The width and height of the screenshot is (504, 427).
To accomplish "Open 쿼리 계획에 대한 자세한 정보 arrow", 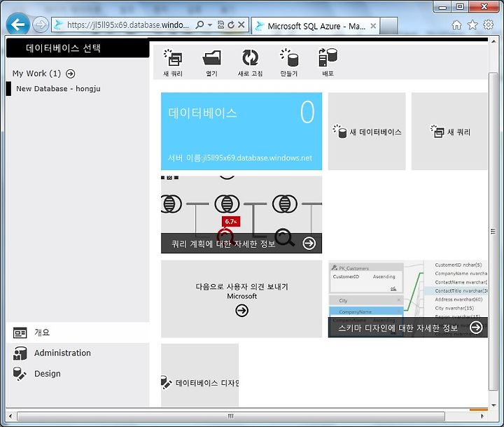I will click(x=309, y=244).
